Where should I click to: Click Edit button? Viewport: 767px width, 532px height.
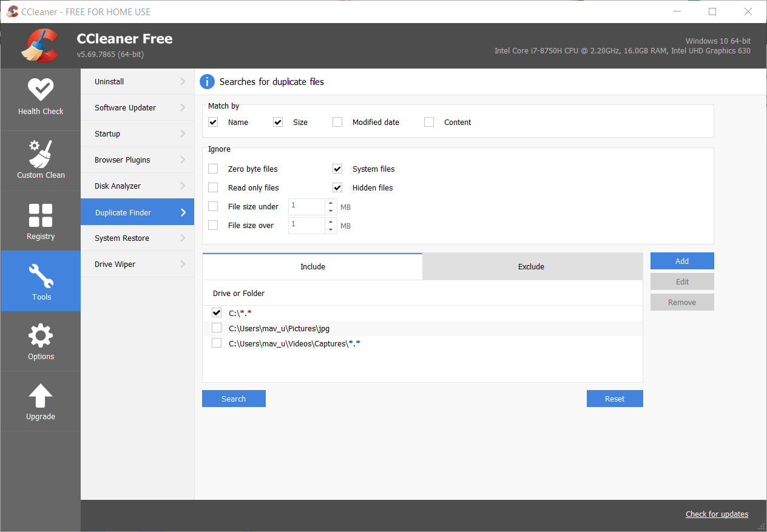pos(682,281)
